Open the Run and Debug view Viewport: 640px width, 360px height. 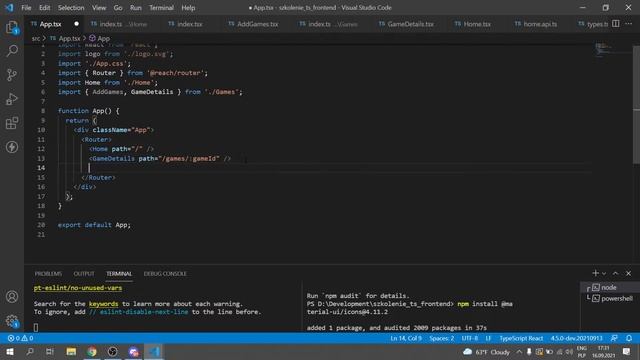tap(12, 99)
